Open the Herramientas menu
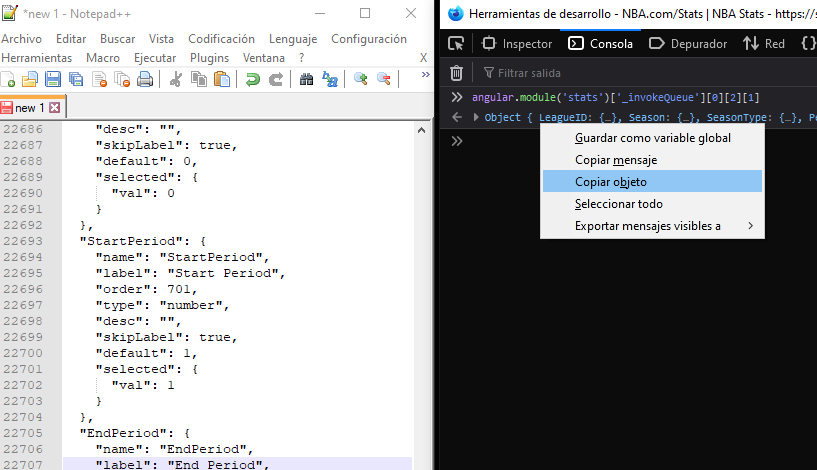This screenshot has width=817, height=470. click(36, 58)
